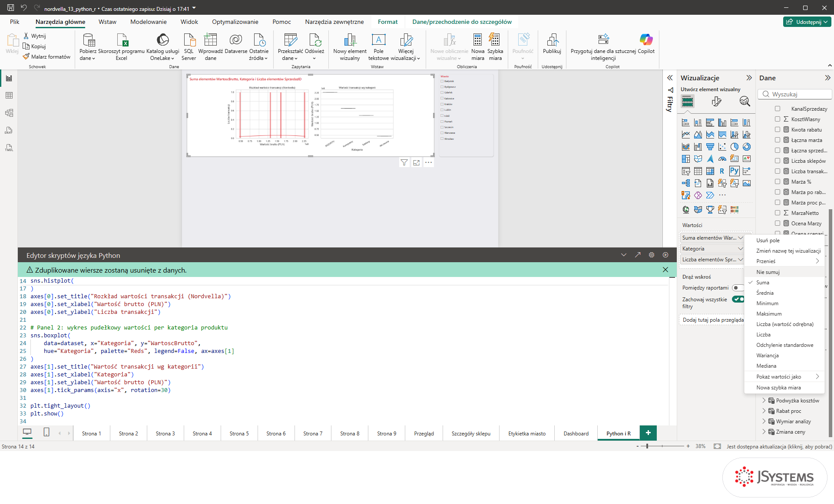Switch to Dashboard page tab

pyautogui.click(x=576, y=433)
